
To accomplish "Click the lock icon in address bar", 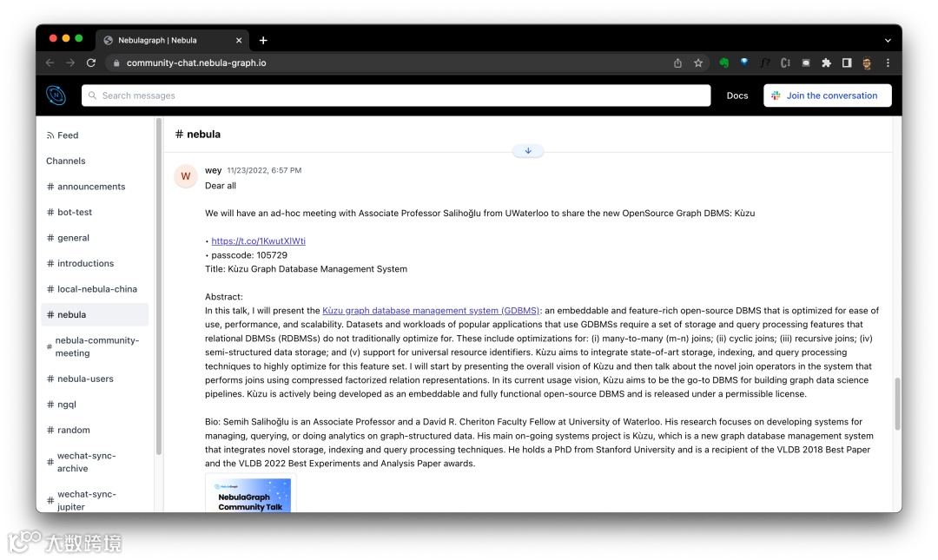I will click(x=116, y=63).
